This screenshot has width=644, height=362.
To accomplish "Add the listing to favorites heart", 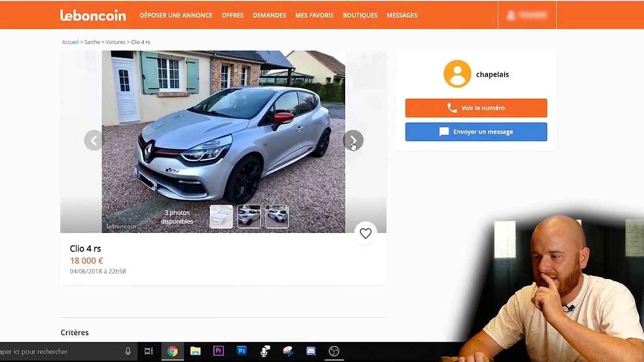I will tap(365, 233).
